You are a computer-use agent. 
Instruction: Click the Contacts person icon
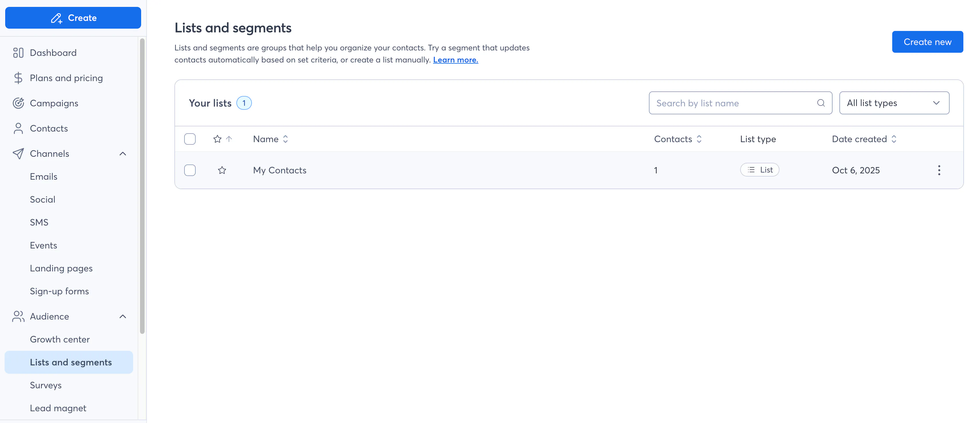click(18, 128)
